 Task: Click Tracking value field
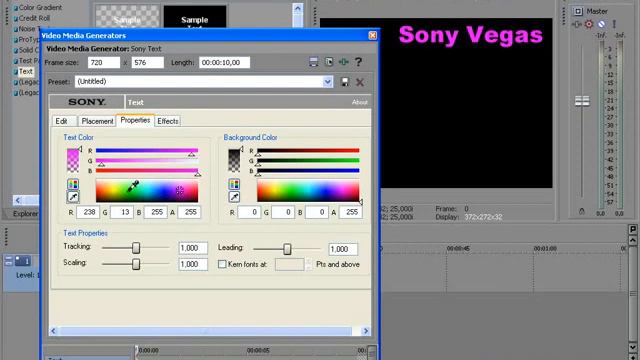click(x=193, y=248)
